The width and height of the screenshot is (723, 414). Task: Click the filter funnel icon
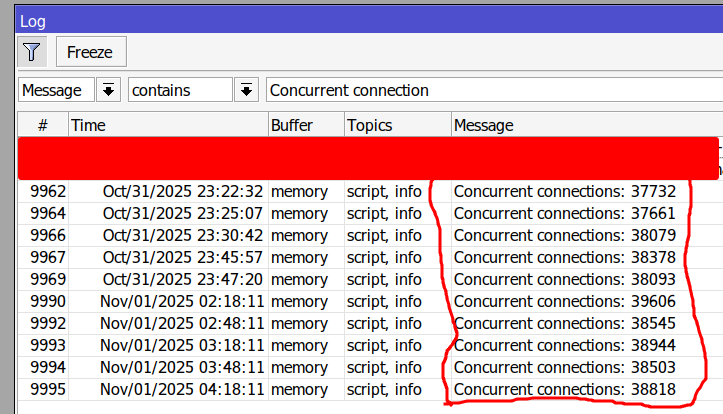pos(32,52)
